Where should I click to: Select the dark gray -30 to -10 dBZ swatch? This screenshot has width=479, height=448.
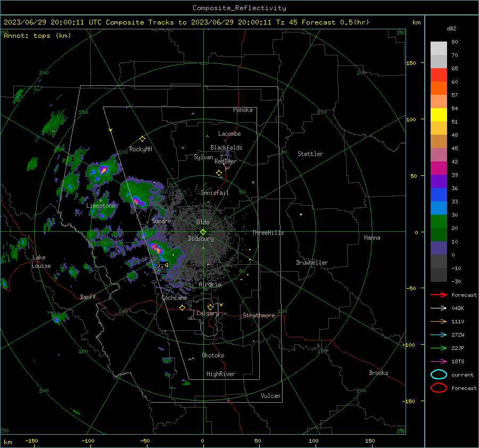(439, 275)
